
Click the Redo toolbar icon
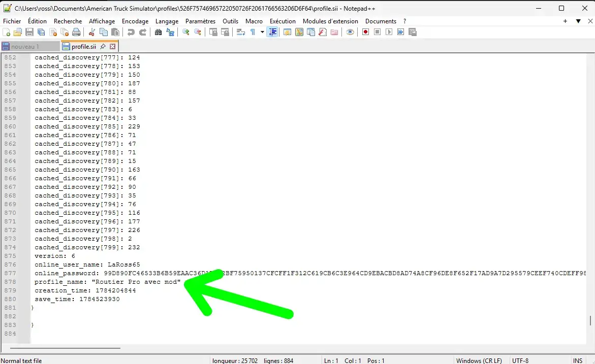[x=143, y=32]
